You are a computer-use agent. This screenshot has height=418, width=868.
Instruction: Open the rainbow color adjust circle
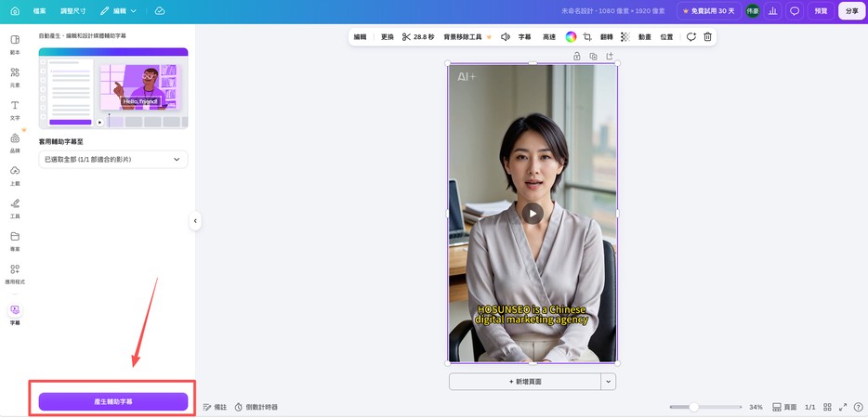pyautogui.click(x=571, y=37)
